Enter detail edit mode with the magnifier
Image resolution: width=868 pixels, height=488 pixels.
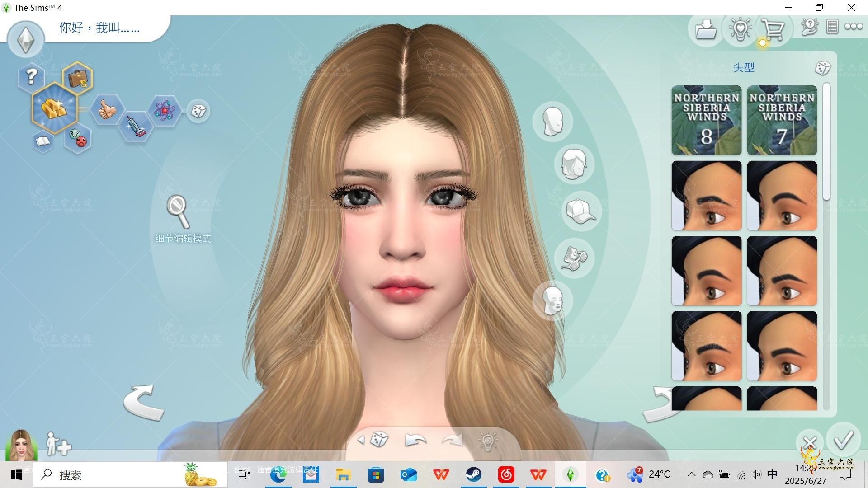[179, 211]
